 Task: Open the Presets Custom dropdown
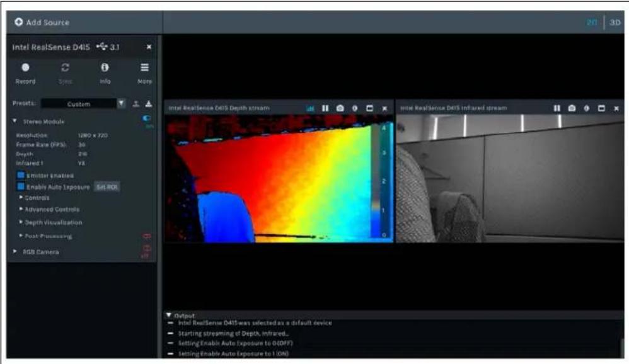click(83, 104)
